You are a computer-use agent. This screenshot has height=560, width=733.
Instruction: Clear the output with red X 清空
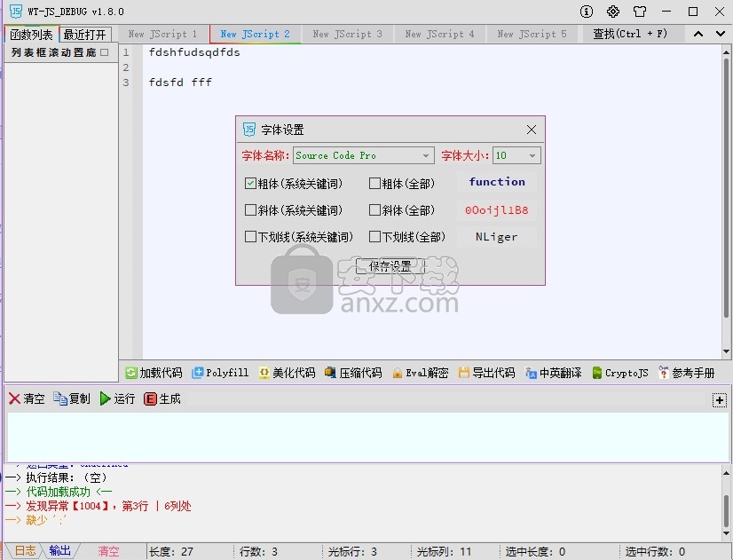27,398
